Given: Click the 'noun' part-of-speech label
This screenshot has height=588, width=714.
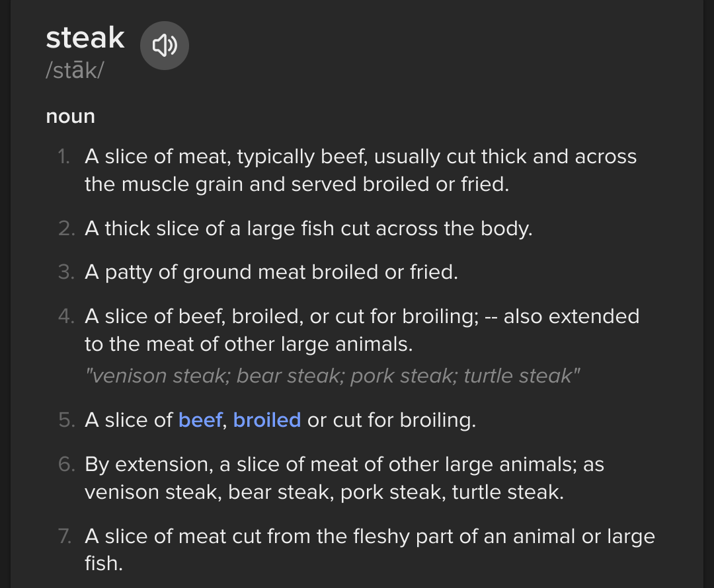Looking at the screenshot, I should click(70, 116).
